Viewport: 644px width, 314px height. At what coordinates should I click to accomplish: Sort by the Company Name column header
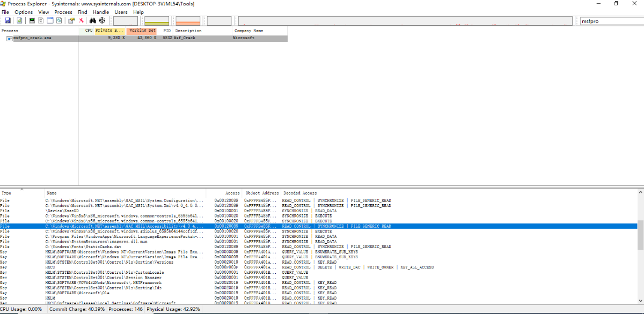click(260, 31)
